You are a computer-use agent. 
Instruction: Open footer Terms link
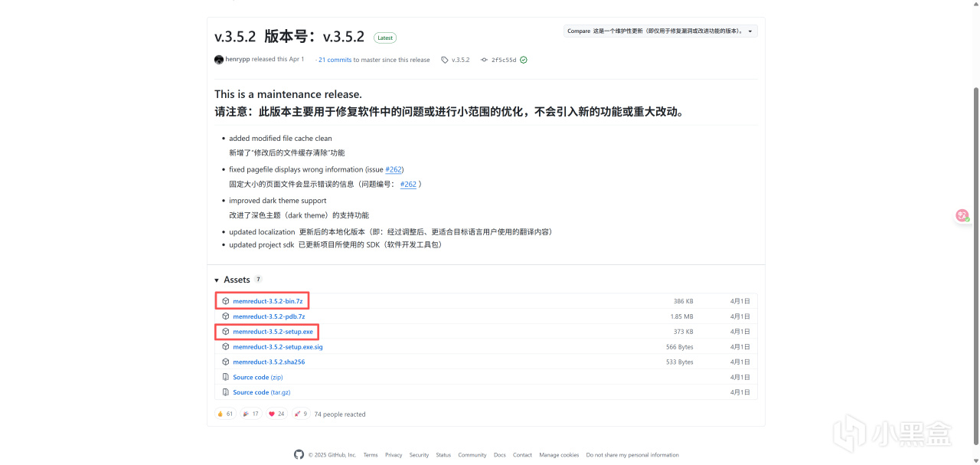(x=371, y=455)
